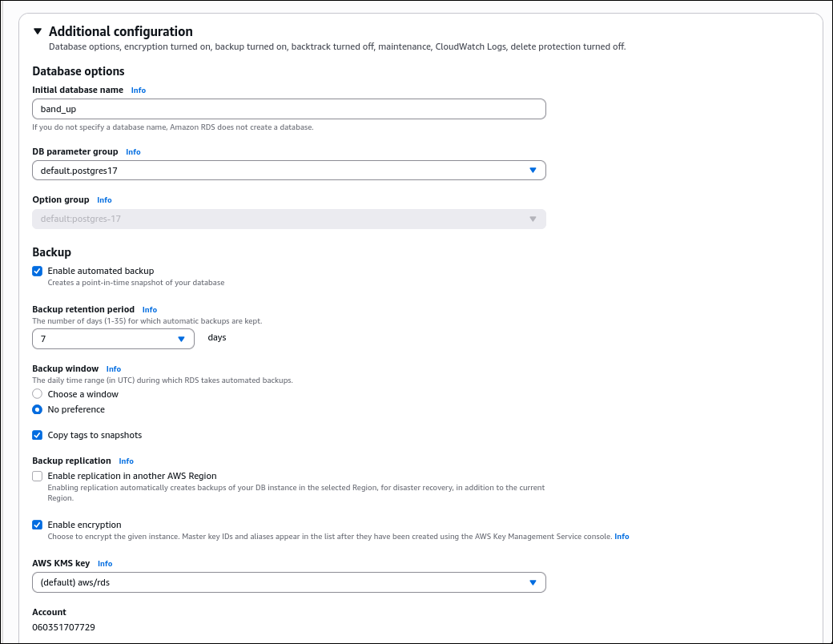Click the dropdown arrow on default.postgres17
Viewport: 833px width, 644px height.
coord(533,171)
